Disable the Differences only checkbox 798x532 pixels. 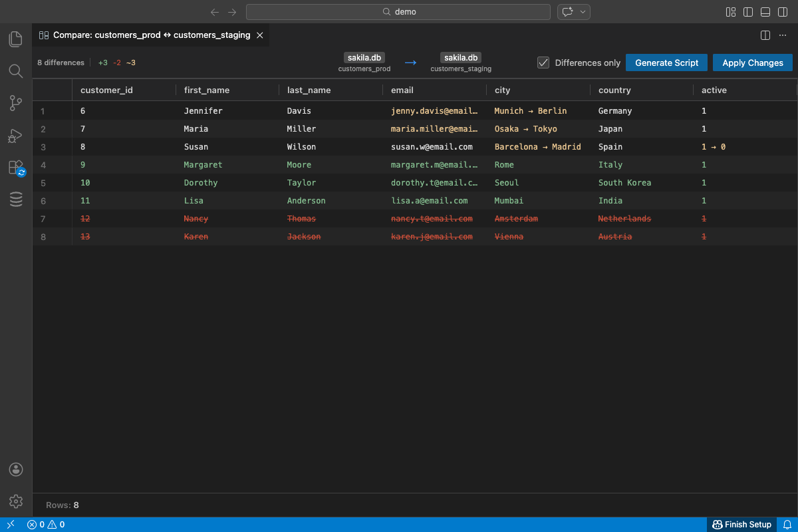[543, 62]
